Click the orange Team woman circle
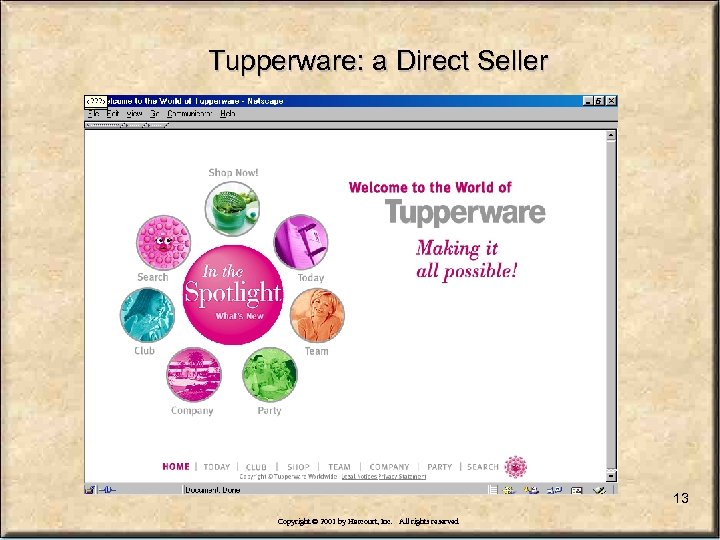720x540 pixels. 317,315
